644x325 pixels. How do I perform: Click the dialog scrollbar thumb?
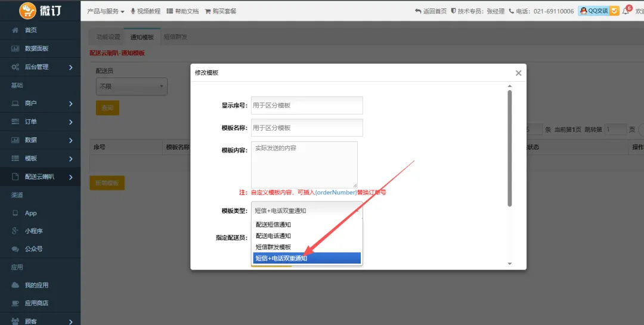tap(510, 148)
